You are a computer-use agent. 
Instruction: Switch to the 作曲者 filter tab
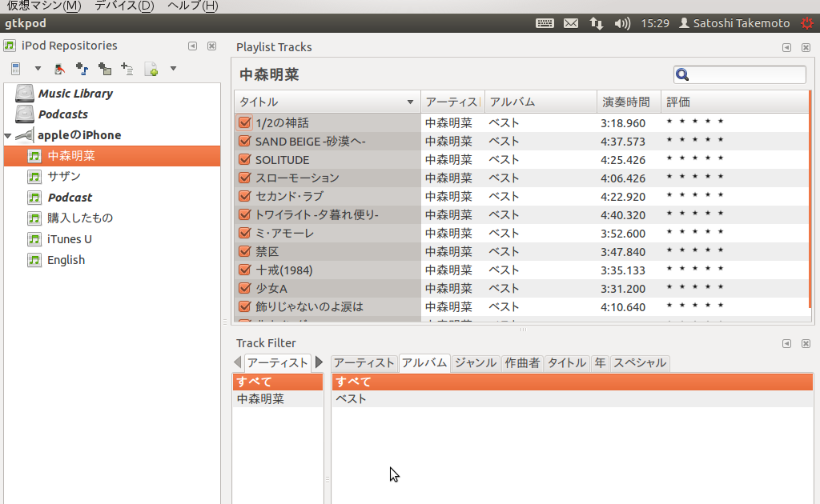522,363
